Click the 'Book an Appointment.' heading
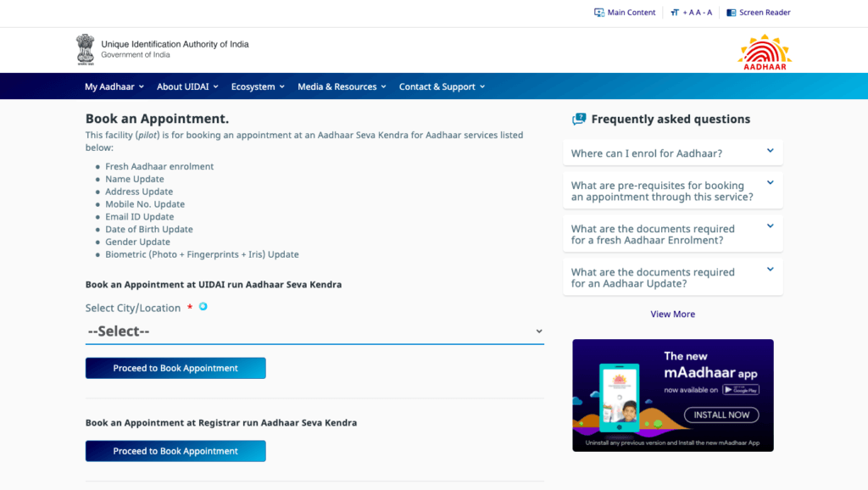 [x=157, y=119]
